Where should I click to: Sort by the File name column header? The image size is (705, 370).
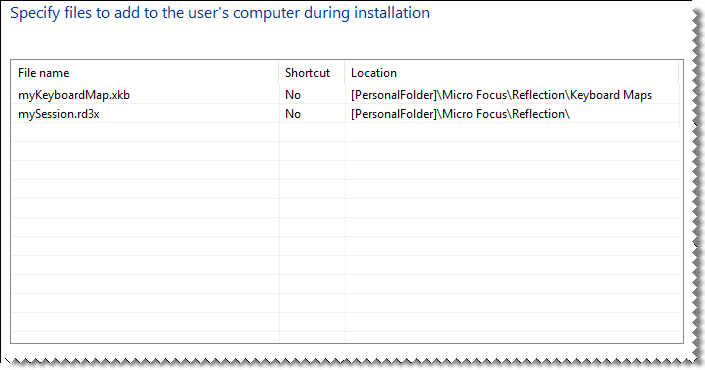(44, 73)
